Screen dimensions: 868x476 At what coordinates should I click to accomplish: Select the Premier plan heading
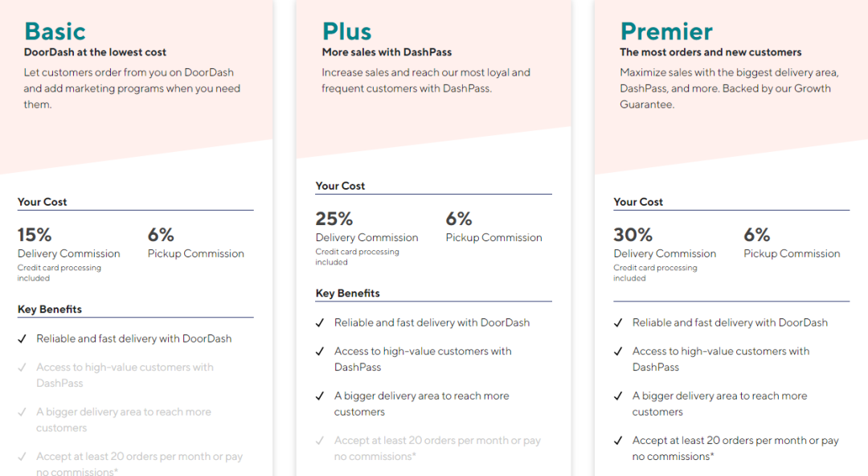[x=666, y=31]
